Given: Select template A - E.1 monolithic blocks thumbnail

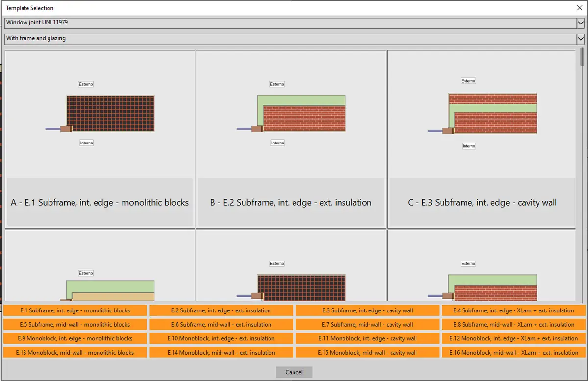Looking at the screenshot, I should click(100, 140).
